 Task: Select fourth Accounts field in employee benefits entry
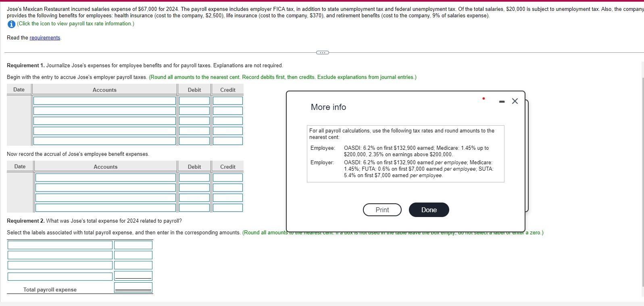[x=106, y=208]
